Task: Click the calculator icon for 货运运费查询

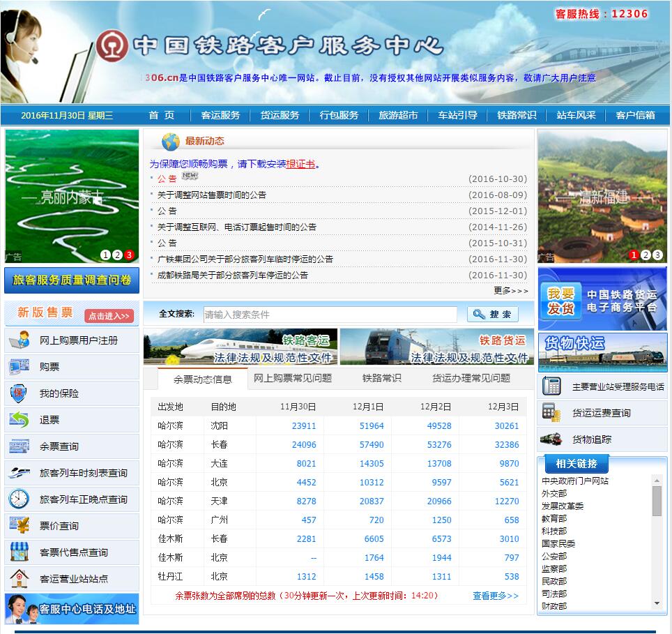Action: point(551,413)
